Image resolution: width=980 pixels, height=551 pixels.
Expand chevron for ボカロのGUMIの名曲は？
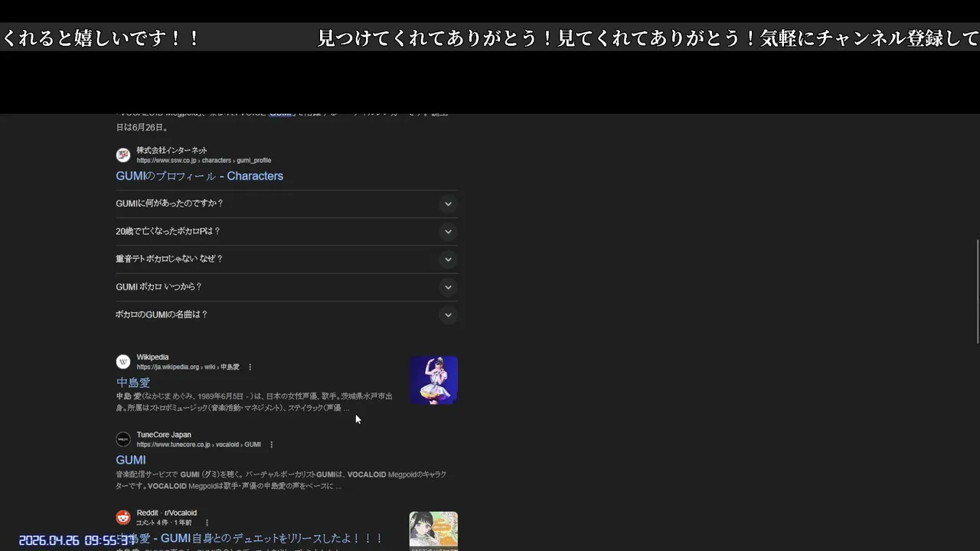[x=448, y=315]
